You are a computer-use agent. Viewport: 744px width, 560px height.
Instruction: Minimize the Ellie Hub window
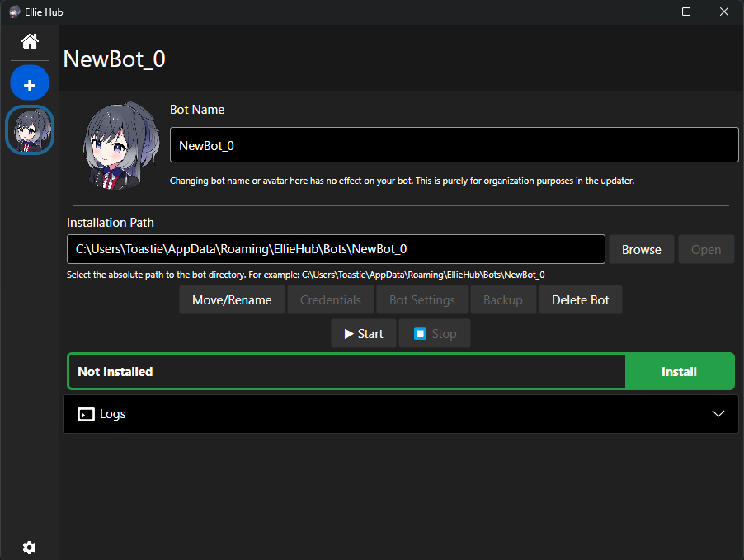[x=649, y=12]
